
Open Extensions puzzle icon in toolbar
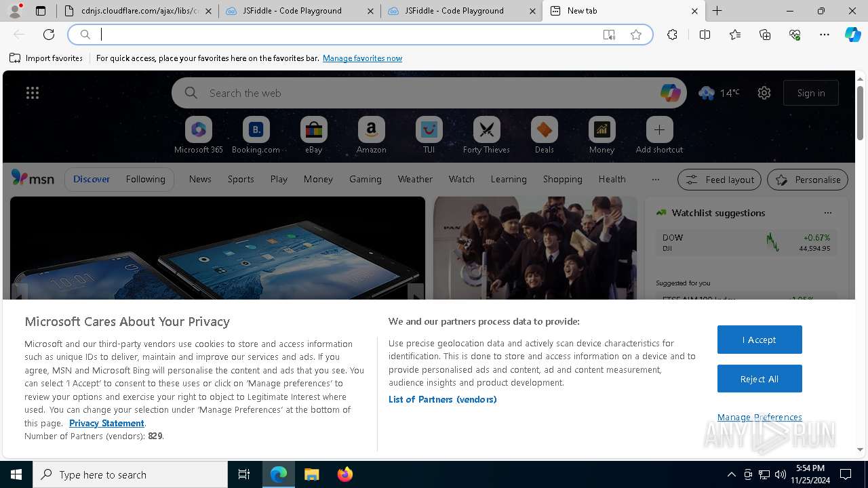672,35
